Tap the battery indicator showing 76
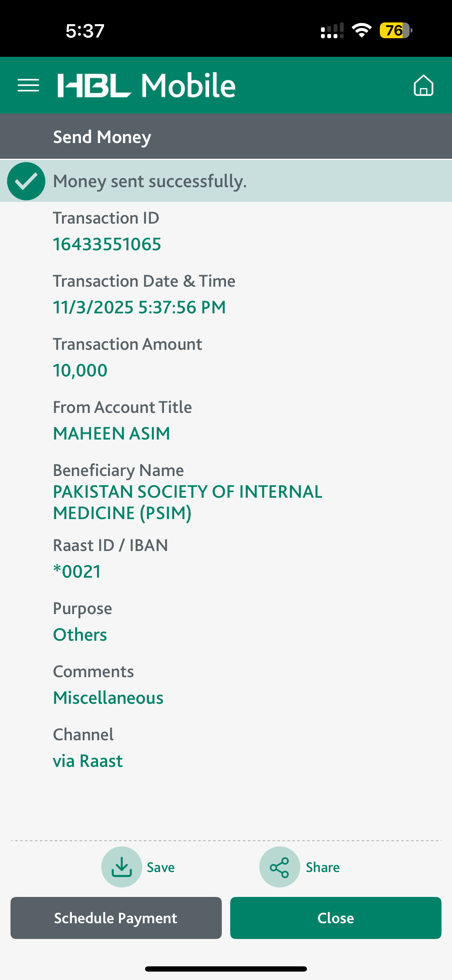 pyautogui.click(x=396, y=30)
